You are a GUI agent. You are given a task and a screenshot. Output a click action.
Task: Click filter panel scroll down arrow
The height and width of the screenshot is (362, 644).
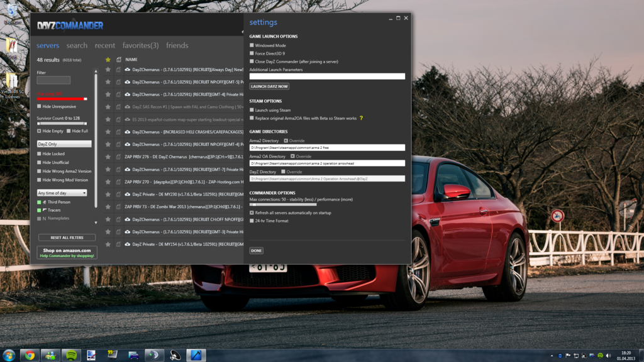pos(96,223)
